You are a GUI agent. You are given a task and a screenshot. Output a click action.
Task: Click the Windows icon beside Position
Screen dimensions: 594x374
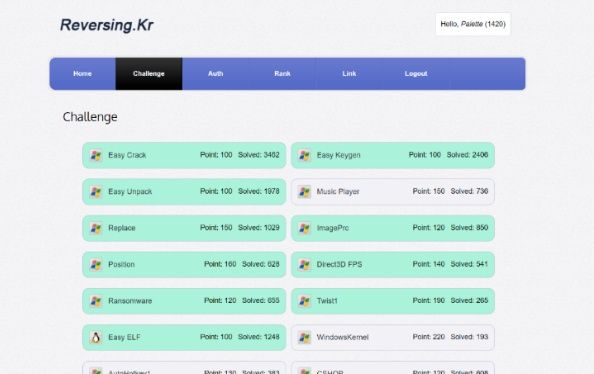click(x=95, y=264)
